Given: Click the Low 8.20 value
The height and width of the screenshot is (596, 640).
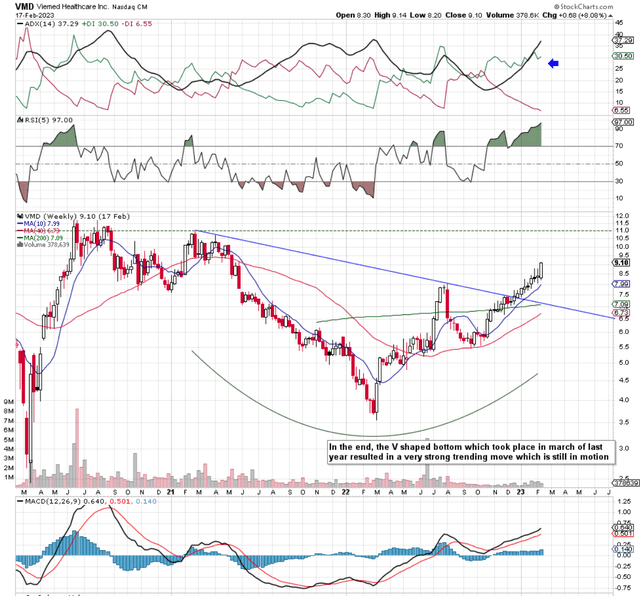Looking at the screenshot, I should tap(426, 15).
